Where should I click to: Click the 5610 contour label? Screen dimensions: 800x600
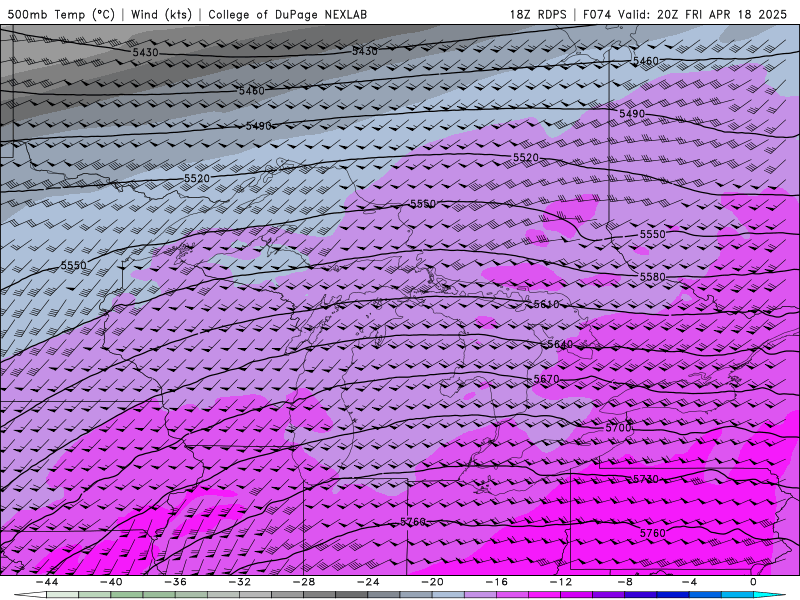546,305
